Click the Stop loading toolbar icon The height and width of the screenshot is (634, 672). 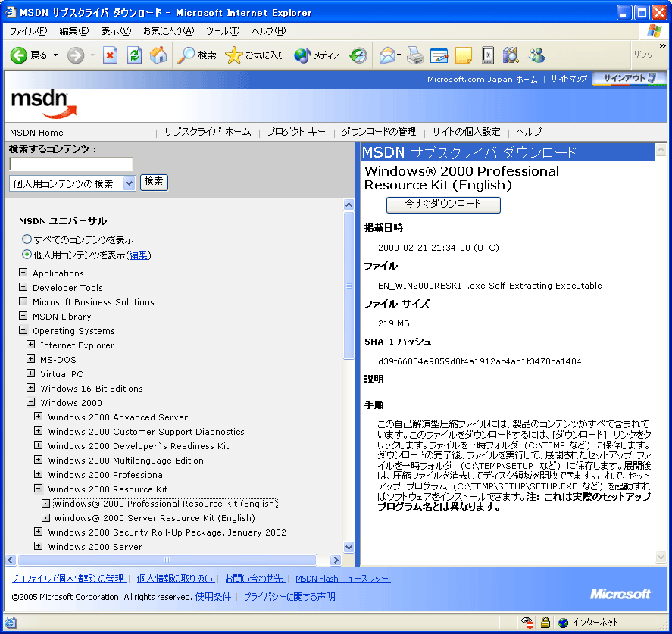(111, 55)
